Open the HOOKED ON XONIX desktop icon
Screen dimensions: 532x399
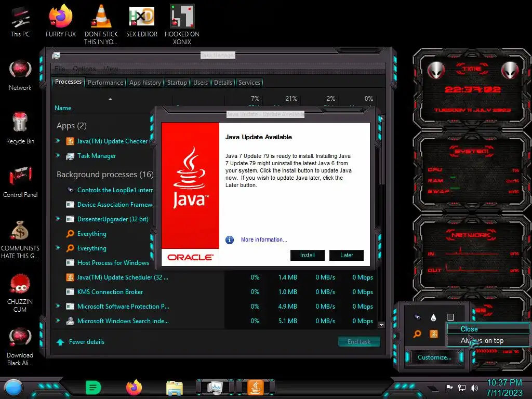pyautogui.click(x=182, y=24)
